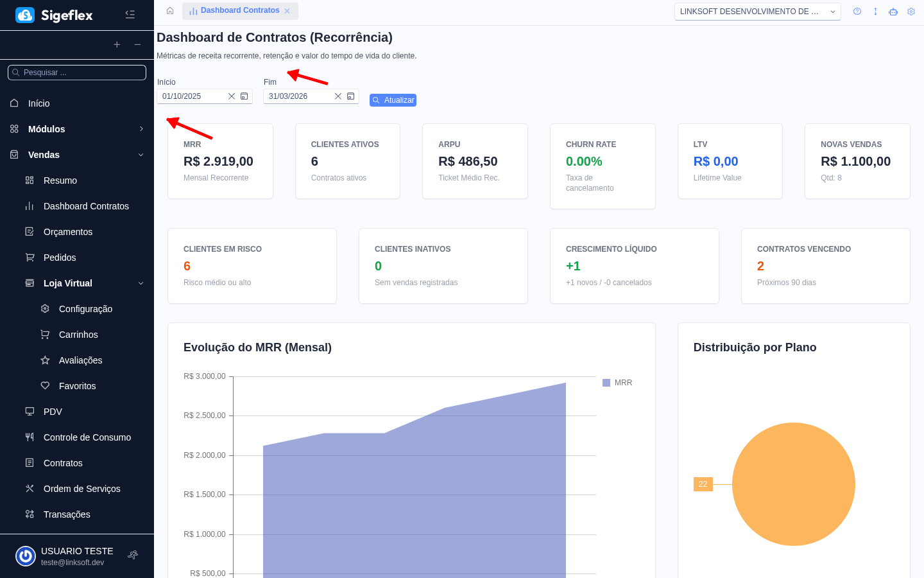Screen dimensions: 924x578
Task: Collapse the sidebar with the collapse toggle
Action: 130,14
